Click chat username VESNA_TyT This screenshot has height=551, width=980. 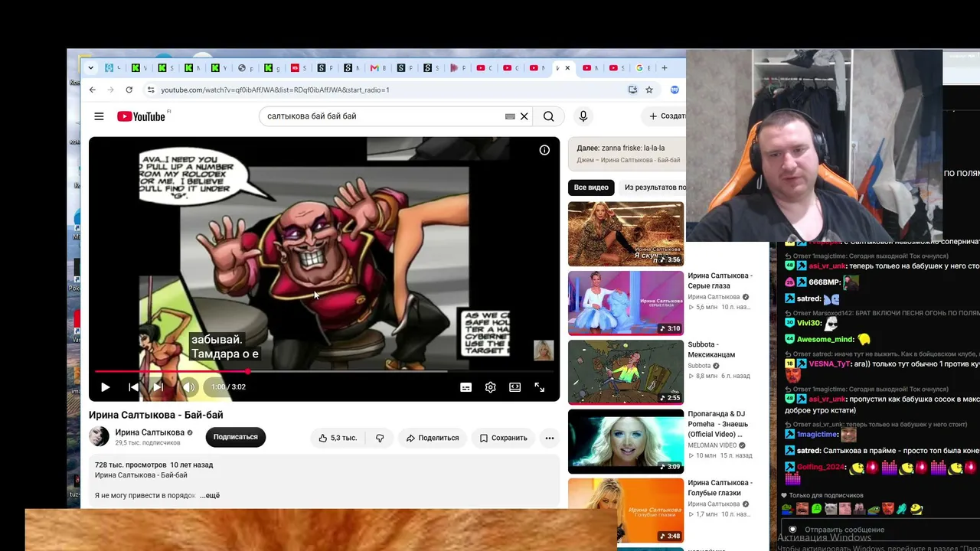pyautogui.click(x=830, y=364)
